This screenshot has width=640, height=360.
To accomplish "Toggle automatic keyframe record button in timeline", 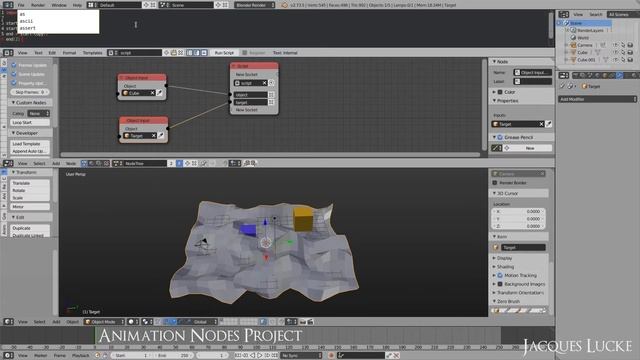I will click(331, 356).
